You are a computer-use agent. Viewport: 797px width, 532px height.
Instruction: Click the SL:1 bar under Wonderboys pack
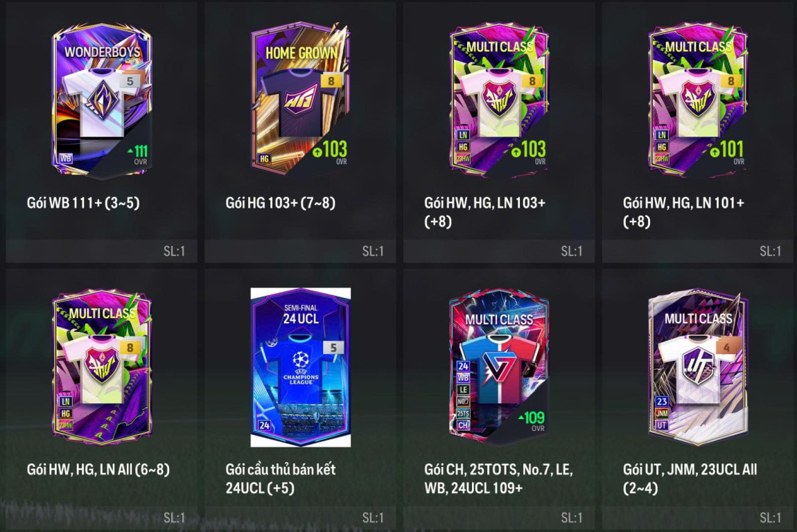102,251
